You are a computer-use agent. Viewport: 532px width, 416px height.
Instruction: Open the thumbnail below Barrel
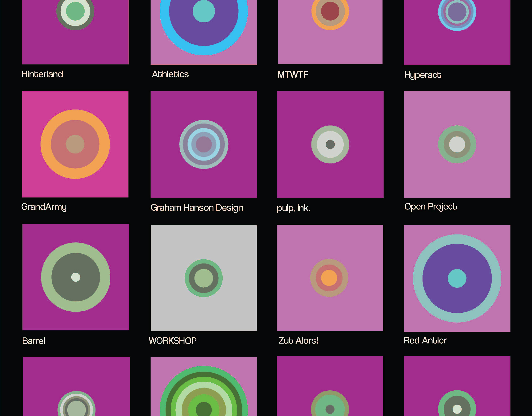point(76,386)
